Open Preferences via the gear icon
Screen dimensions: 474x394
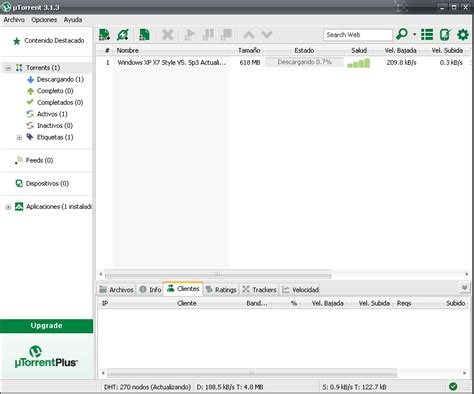click(463, 34)
